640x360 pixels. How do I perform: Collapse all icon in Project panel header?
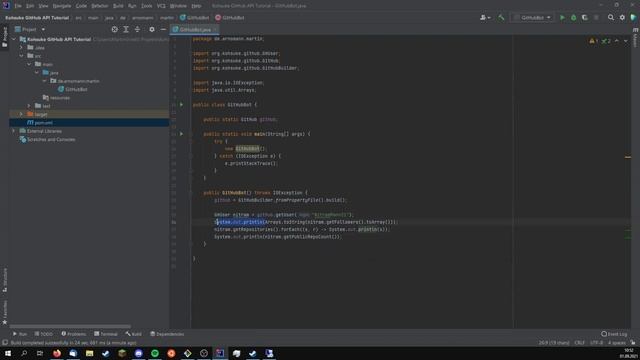[137, 29]
